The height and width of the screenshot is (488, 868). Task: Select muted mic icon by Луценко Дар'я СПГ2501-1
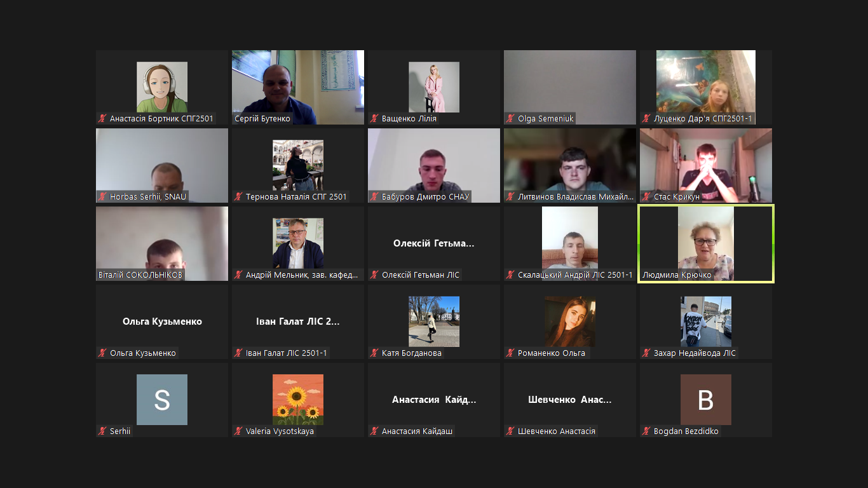coord(646,119)
